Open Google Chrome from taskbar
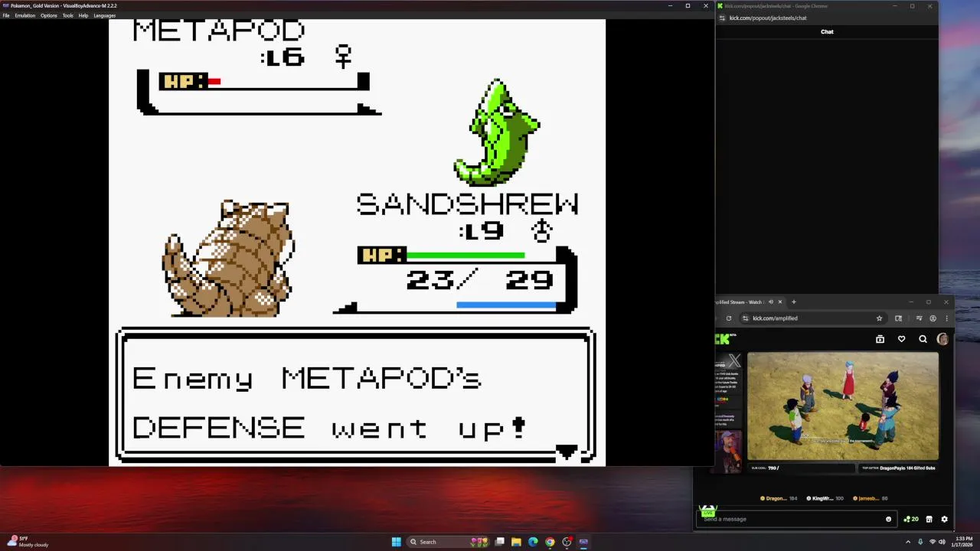The image size is (980, 551). pyautogui.click(x=550, y=542)
